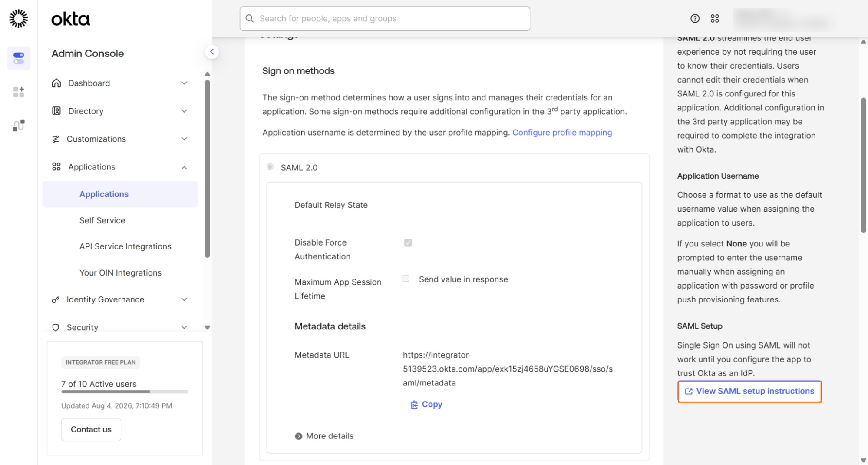
Task: Open the apps grid icon in header
Action: tap(715, 18)
